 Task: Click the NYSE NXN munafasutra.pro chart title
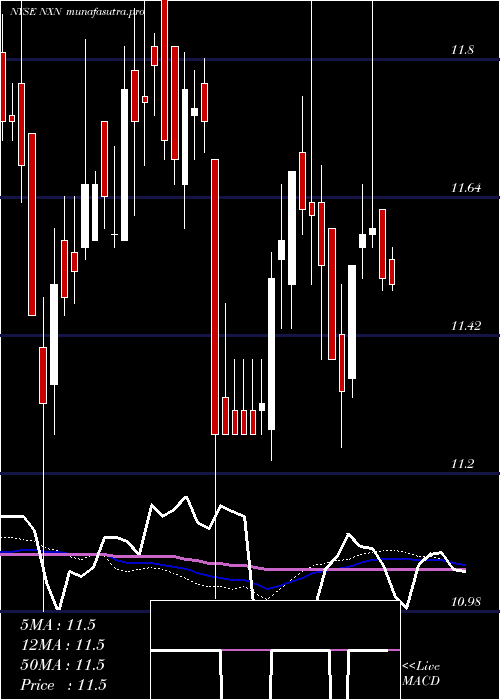tap(77, 12)
